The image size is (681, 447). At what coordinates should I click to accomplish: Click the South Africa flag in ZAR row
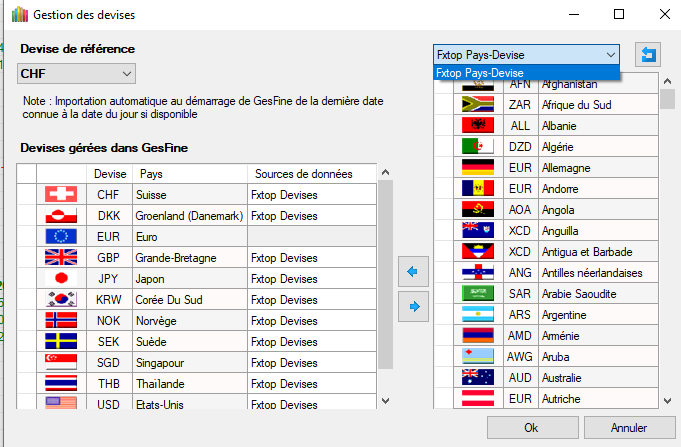tap(478, 104)
